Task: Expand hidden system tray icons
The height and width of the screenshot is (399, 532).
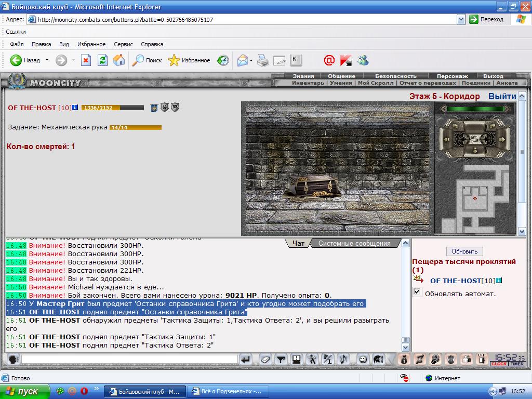Action: [494, 391]
